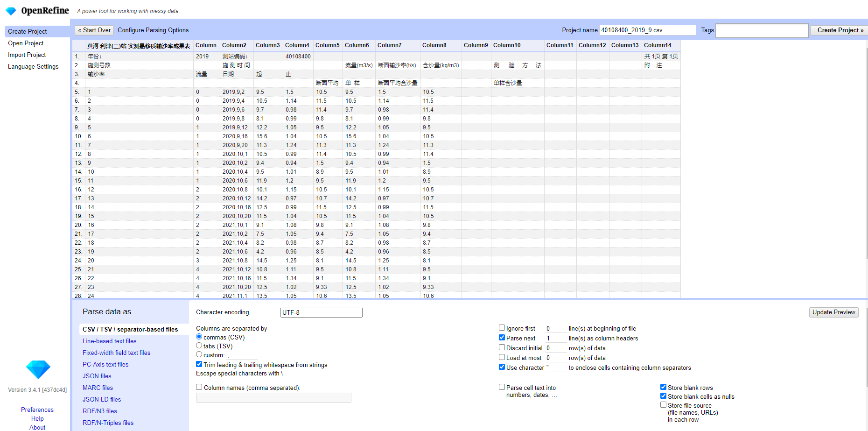Image resolution: width=868 pixels, height=431 pixels.
Task: Enable Discard initial rows checkbox
Action: [502, 347]
